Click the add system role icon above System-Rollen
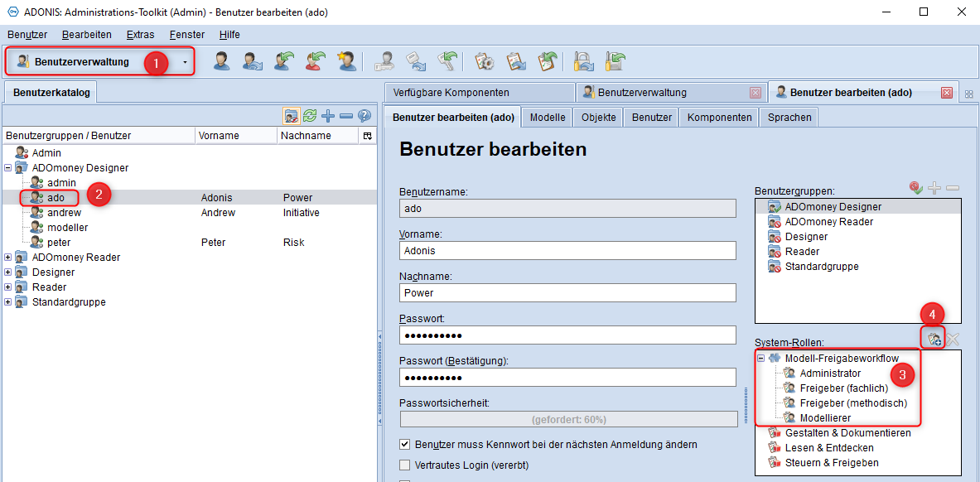The image size is (980, 482). pyautogui.click(x=934, y=340)
